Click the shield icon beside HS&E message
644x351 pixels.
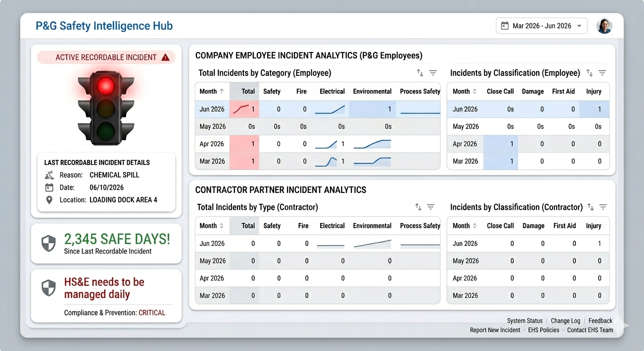coord(48,288)
